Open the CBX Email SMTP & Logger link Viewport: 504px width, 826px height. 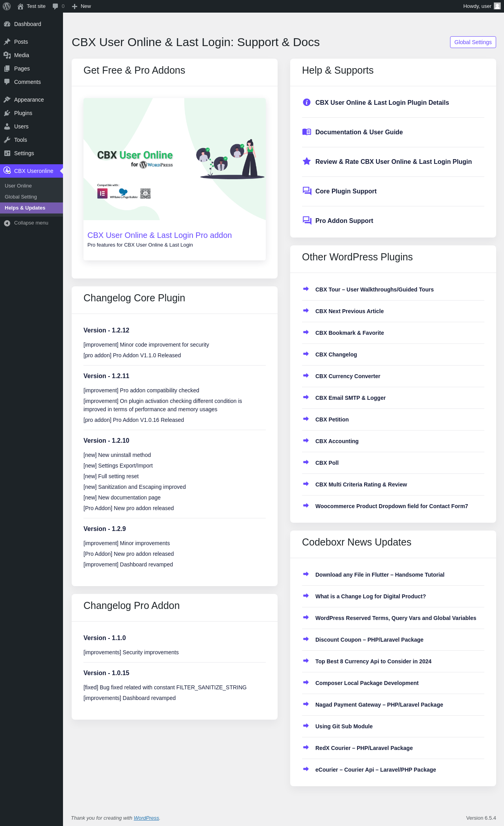pos(350,398)
